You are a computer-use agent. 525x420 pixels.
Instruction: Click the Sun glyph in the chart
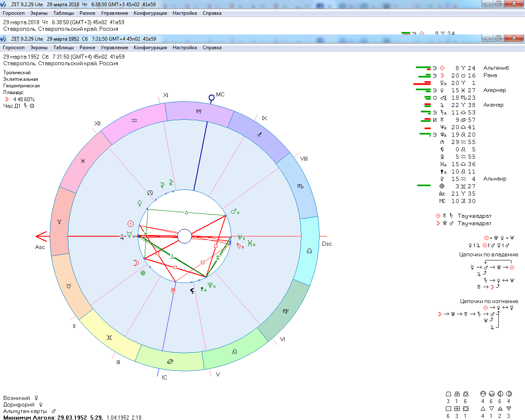(x=130, y=224)
